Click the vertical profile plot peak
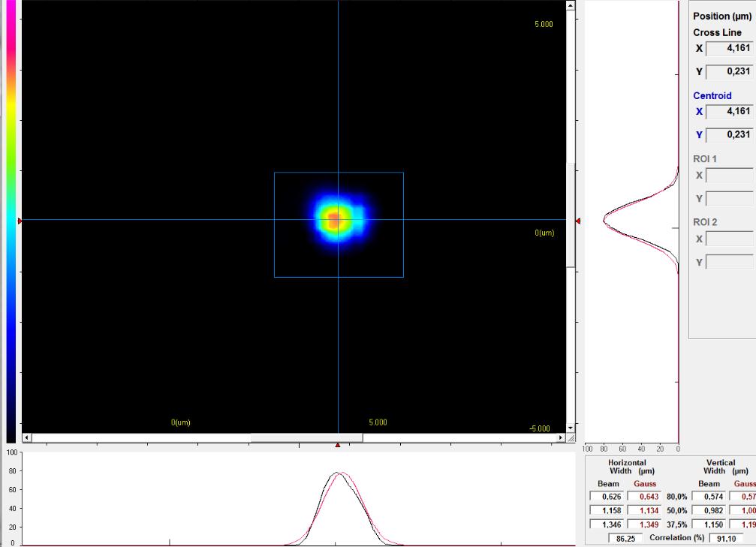Viewport: 756px width, 547px height. point(604,221)
